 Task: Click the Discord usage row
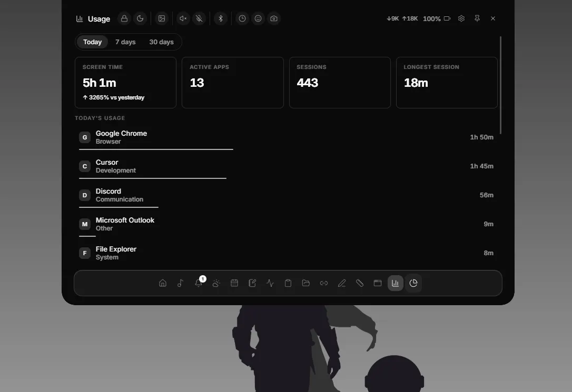pos(287,196)
